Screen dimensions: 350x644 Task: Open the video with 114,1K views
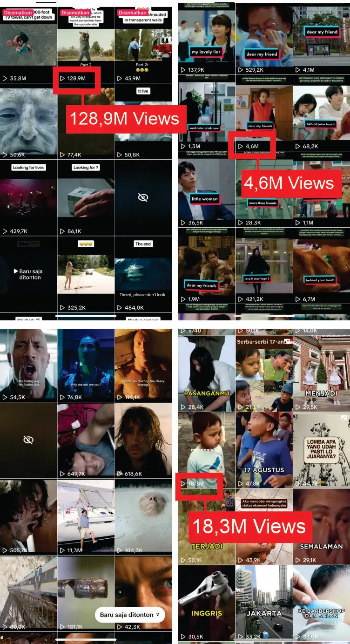click(x=143, y=365)
